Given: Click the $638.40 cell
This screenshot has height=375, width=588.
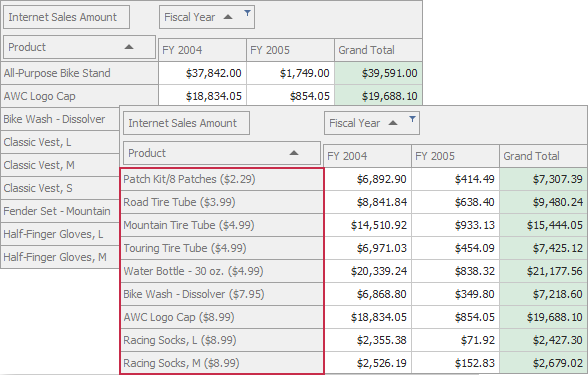Looking at the screenshot, I should (x=456, y=202).
